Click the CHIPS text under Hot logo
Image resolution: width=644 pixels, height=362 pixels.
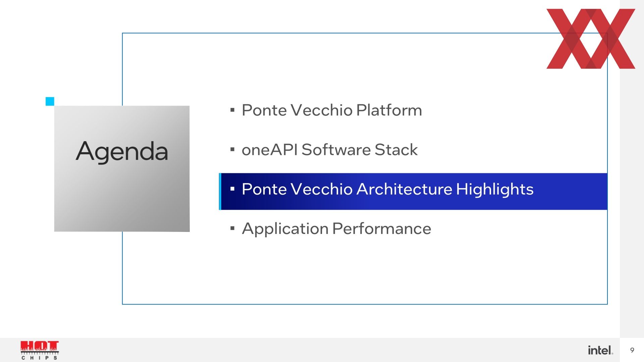(40, 358)
